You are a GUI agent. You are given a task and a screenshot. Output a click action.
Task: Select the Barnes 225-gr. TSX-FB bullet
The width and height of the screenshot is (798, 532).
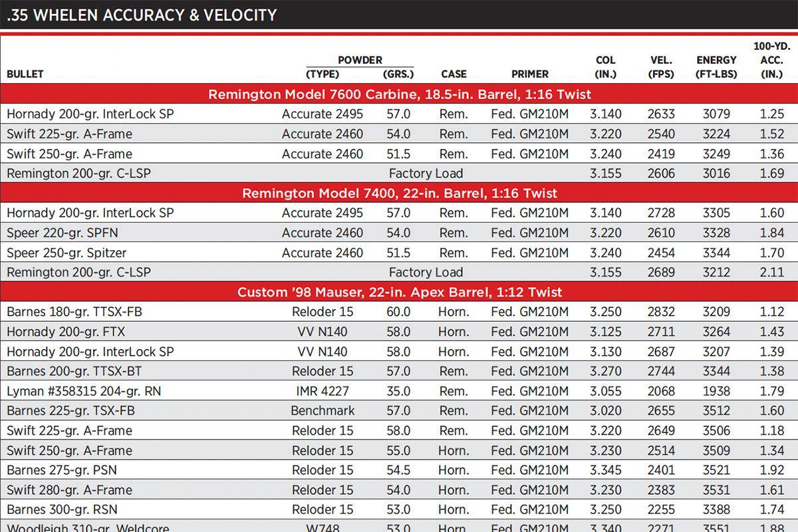pos(70,410)
